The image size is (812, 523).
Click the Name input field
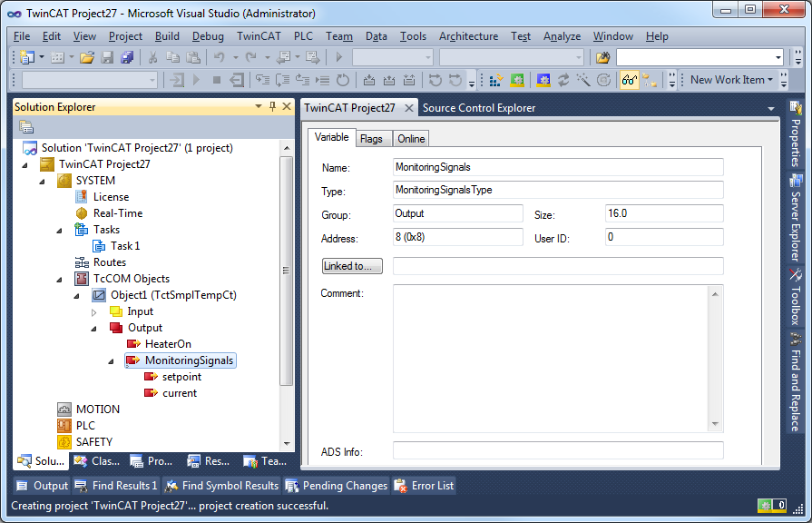click(x=558, y=167)
